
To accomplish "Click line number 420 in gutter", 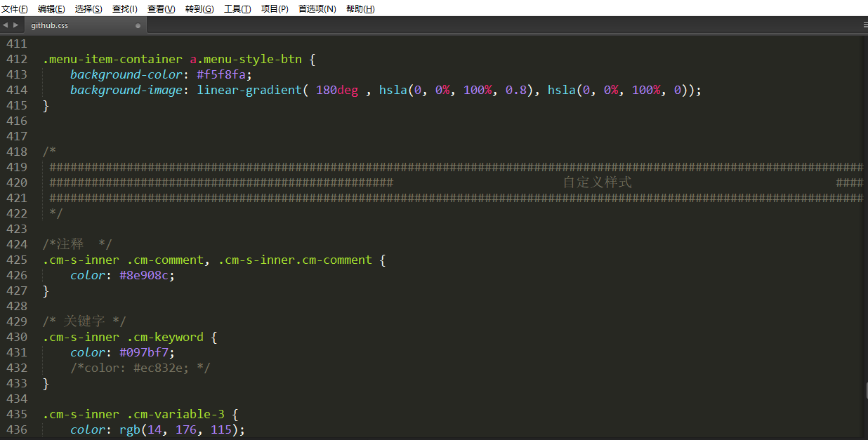I will pos(17,183).
